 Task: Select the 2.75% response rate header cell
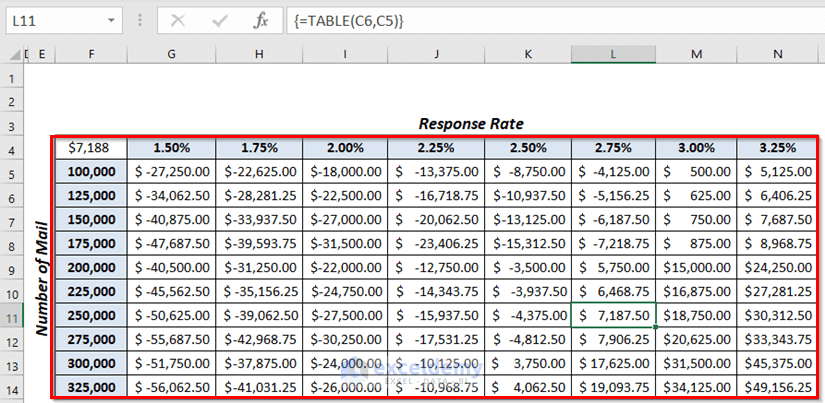coord(613,148)
